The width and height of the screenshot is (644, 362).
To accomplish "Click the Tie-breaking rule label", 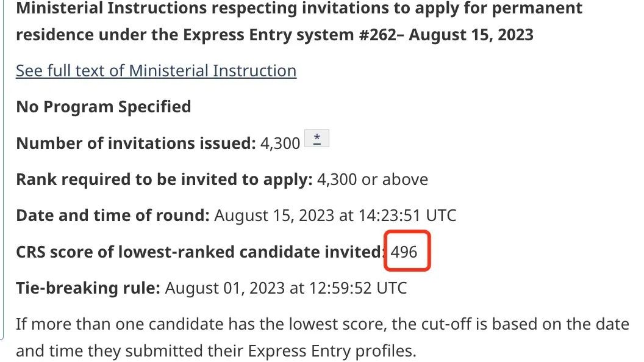I will [88, 288].
